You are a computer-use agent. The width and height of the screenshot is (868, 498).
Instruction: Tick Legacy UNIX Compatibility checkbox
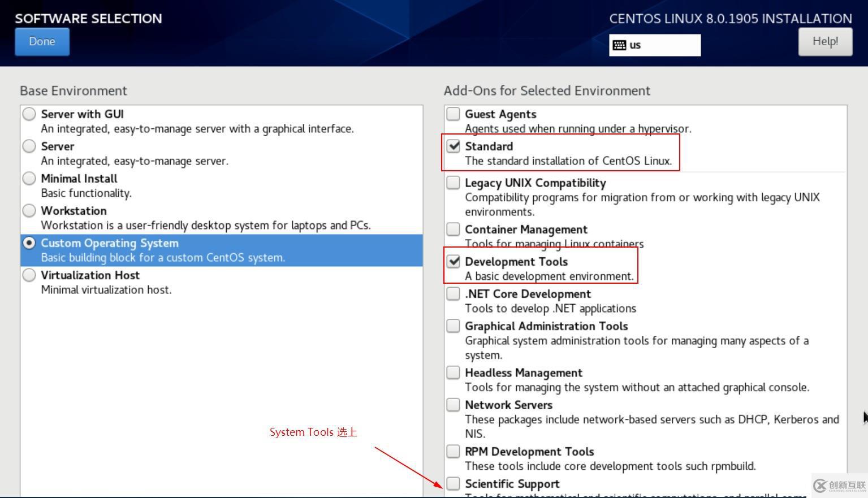453,183
